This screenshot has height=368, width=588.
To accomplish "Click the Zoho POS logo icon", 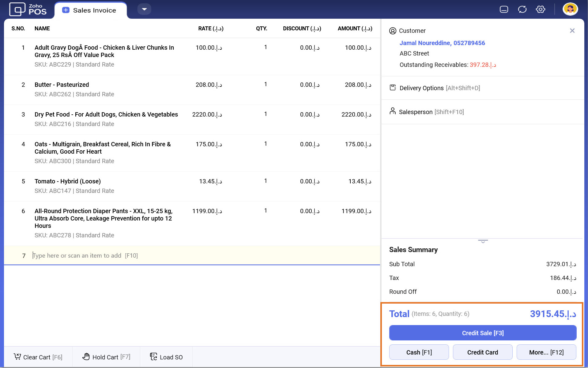I will click(17, 9).
